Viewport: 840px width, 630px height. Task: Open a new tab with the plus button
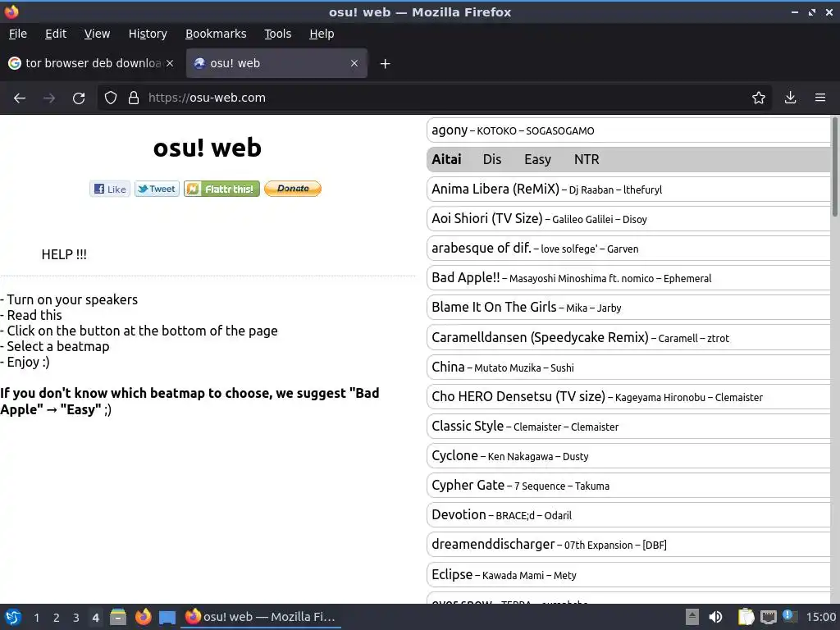(386, 64)
